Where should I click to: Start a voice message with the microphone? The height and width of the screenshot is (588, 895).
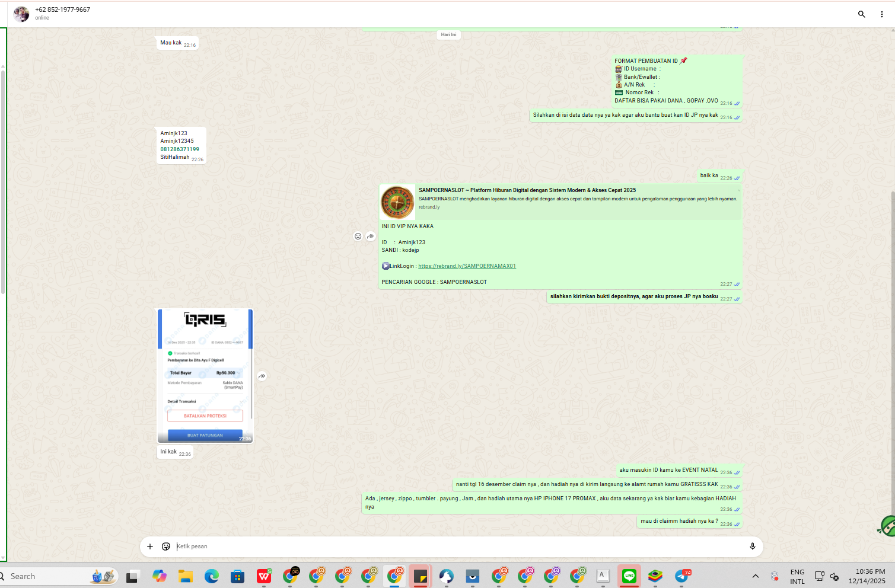753,547
